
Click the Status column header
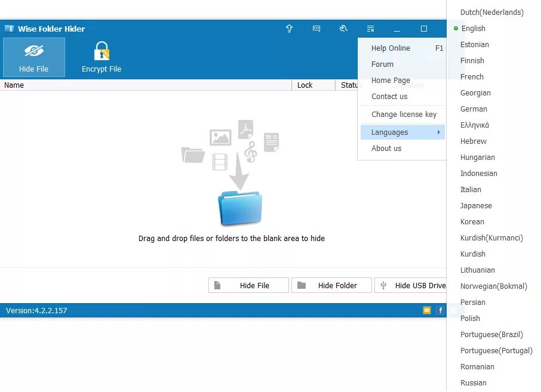click(347, 85)
